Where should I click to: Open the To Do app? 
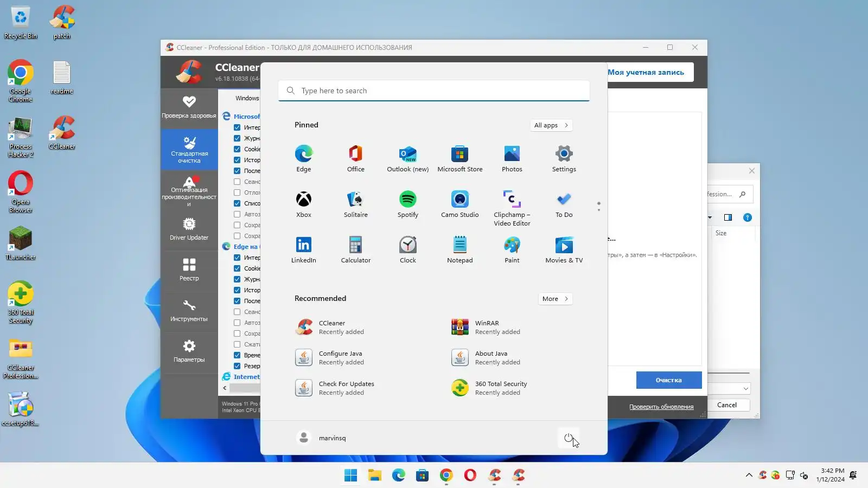[564, 204]
